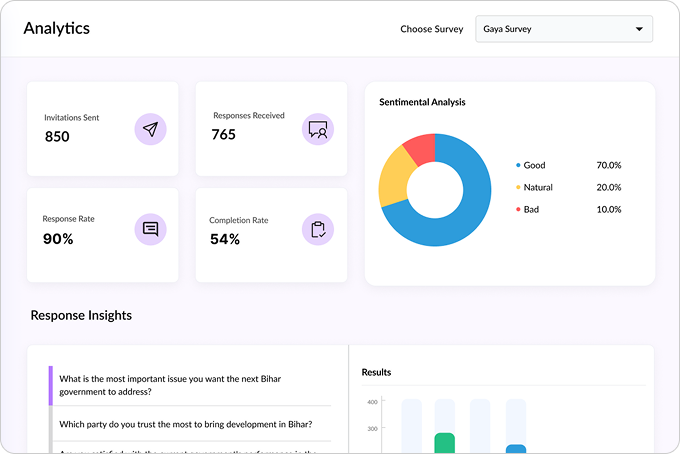Screen dimensions: 680x454
Task: Click the red Bad legend dot
Action: (x=518, y=209)
